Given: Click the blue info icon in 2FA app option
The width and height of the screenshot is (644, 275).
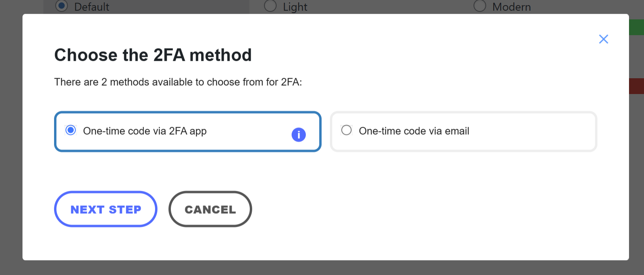Looking at the screenshot, I should click(x=299, y=135).
